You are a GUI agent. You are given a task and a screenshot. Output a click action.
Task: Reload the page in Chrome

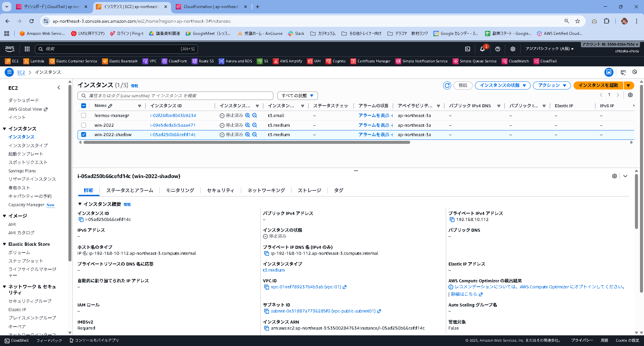(x=32, y=21)
